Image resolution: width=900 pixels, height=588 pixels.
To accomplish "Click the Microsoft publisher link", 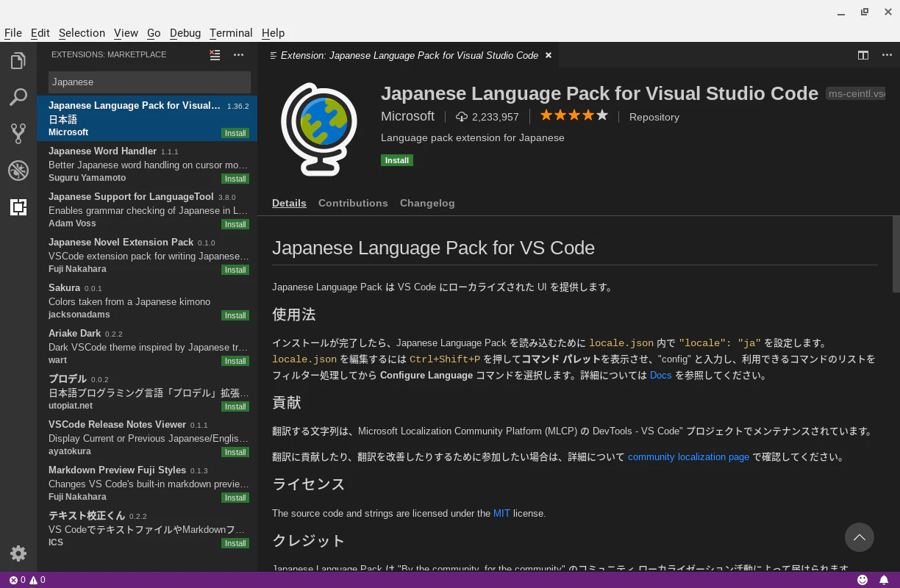I will [x=407, y=116].
